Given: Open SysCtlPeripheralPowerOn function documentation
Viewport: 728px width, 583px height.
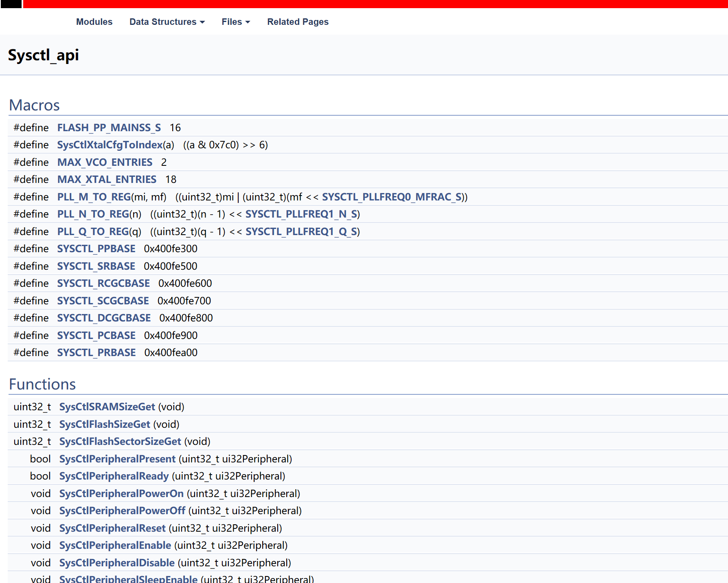Looking at the screenshot, I should coord(121,494).
